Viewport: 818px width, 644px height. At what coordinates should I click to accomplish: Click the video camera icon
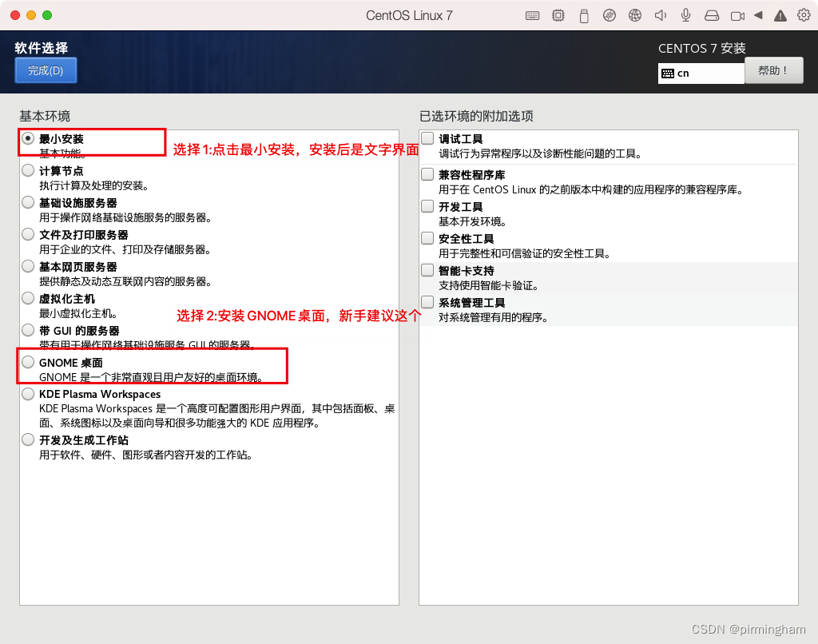(737, 16)
